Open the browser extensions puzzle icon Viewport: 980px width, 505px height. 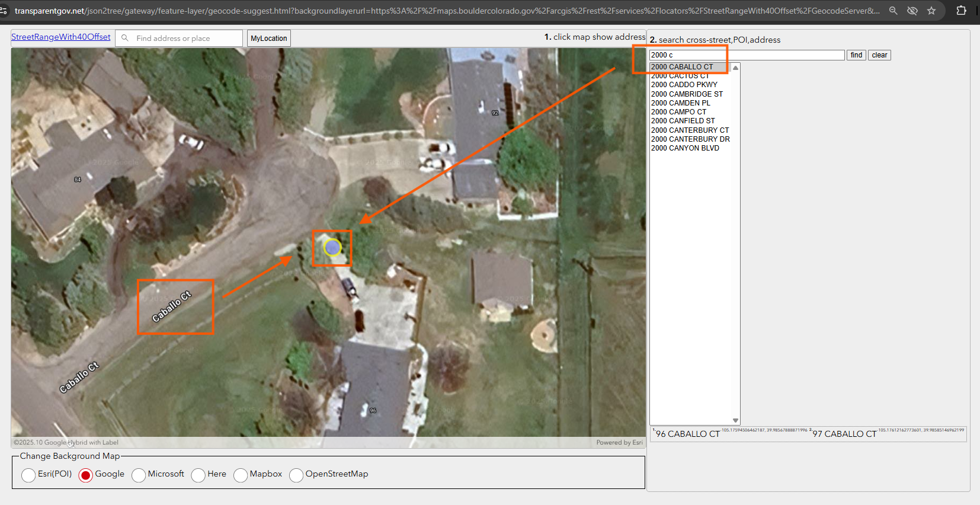[961, 11]
